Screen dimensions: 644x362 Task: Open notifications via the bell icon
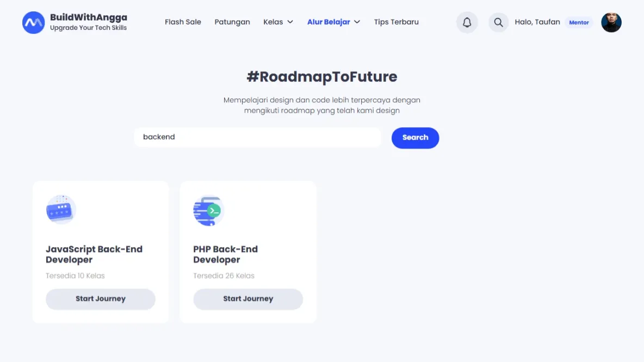(467, 22)
